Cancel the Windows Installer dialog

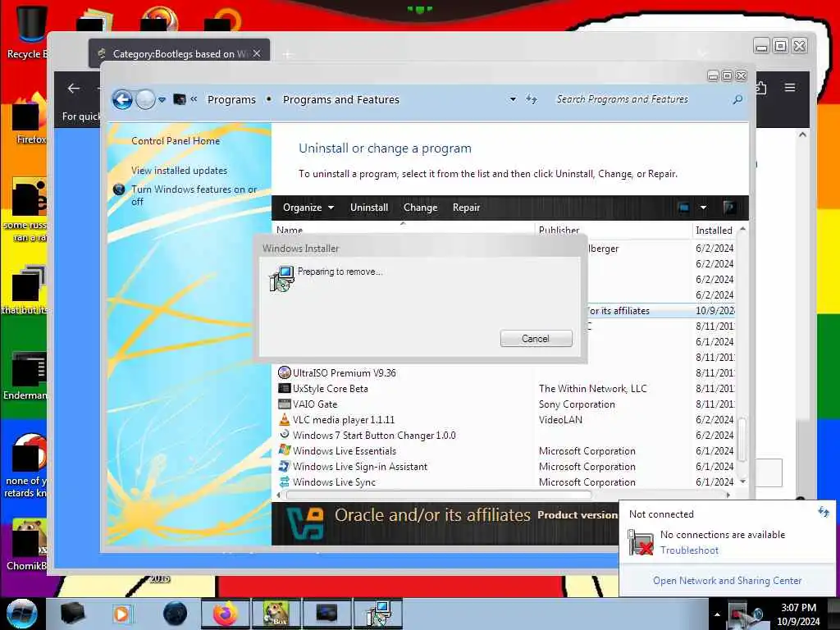click(536, 339)
